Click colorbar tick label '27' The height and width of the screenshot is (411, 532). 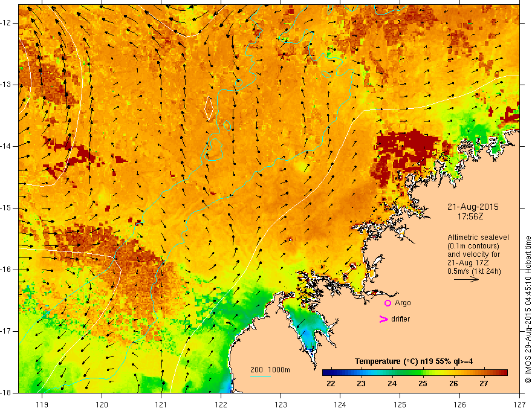click(484, 384)
